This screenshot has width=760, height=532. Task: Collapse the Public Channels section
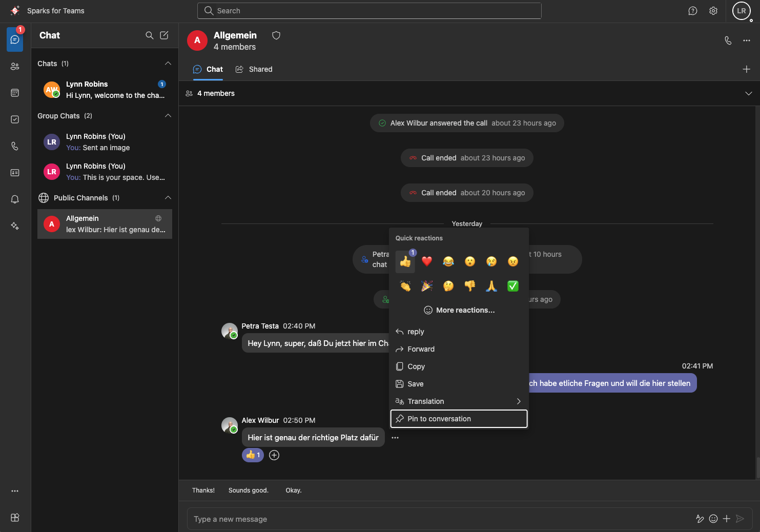(x=168, y=198)
